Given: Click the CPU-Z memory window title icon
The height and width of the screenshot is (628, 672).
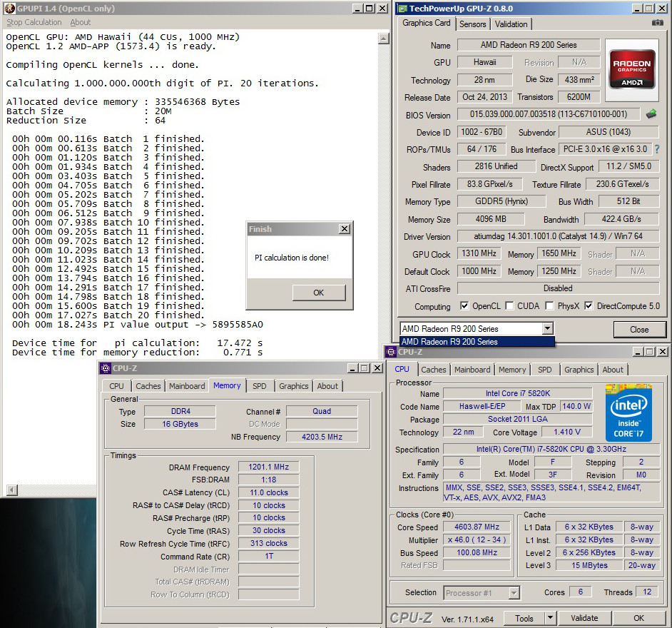Looking at the screenshot, I should pyautogui.click(x=106, y=368).
